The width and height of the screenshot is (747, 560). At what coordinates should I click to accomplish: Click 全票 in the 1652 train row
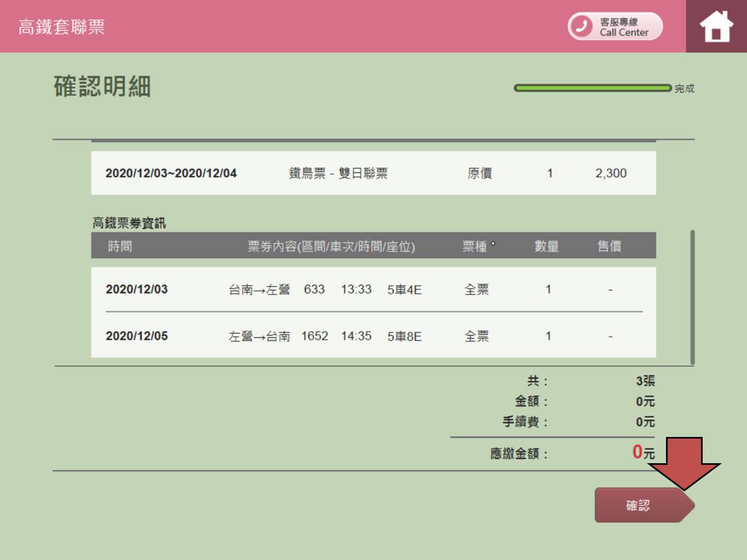click(477, 336)
